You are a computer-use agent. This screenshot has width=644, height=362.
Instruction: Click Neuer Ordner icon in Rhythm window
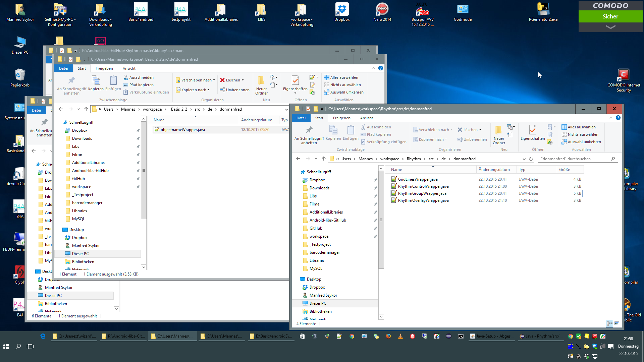[498, 130]
